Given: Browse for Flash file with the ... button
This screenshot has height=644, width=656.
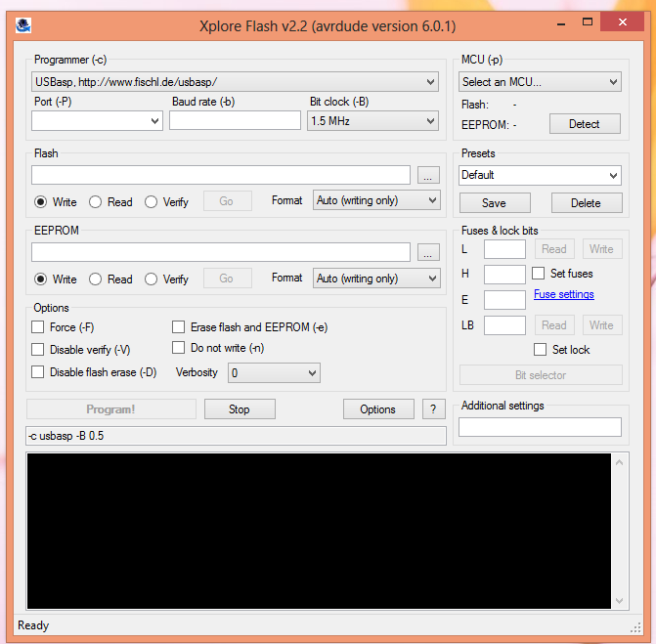Looking at the screenshot, I should 428,175.
